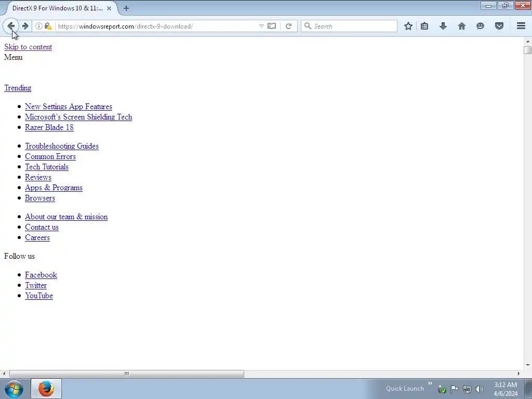Save page to Pocket icon

(499, 26)
